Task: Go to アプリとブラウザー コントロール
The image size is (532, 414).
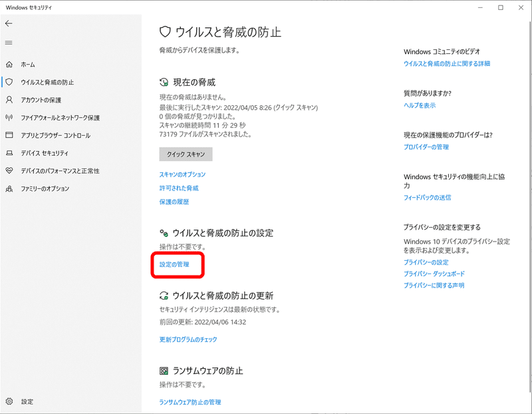Action: click(56, 136)
